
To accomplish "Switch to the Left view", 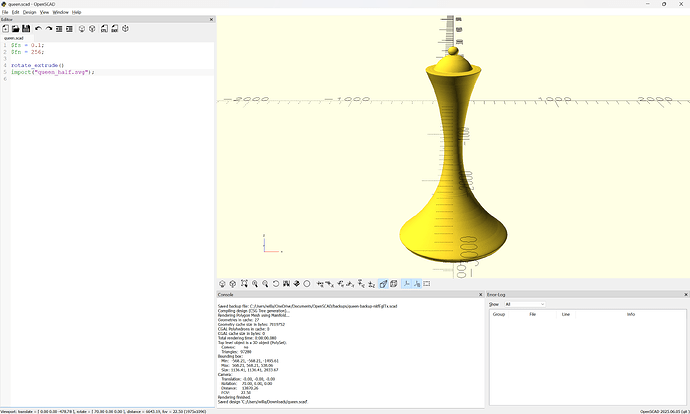I will tap(350, 284).
